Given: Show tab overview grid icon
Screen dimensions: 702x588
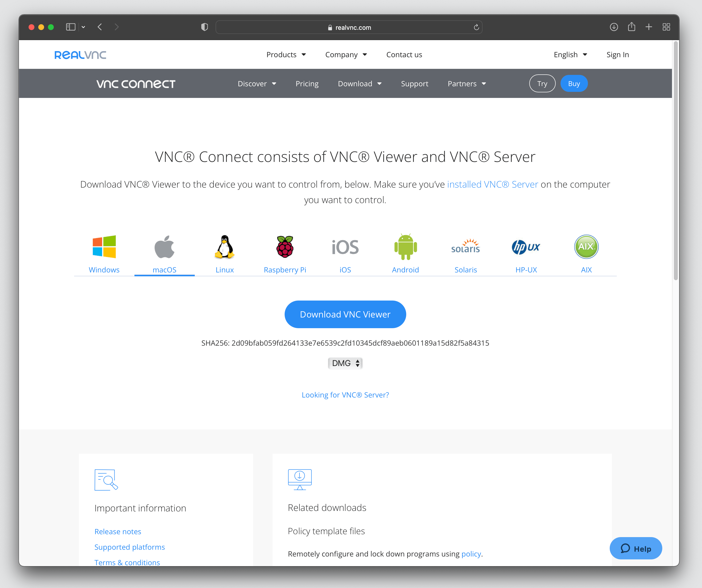Looking at the screenshot, I should tap(666, 27).
